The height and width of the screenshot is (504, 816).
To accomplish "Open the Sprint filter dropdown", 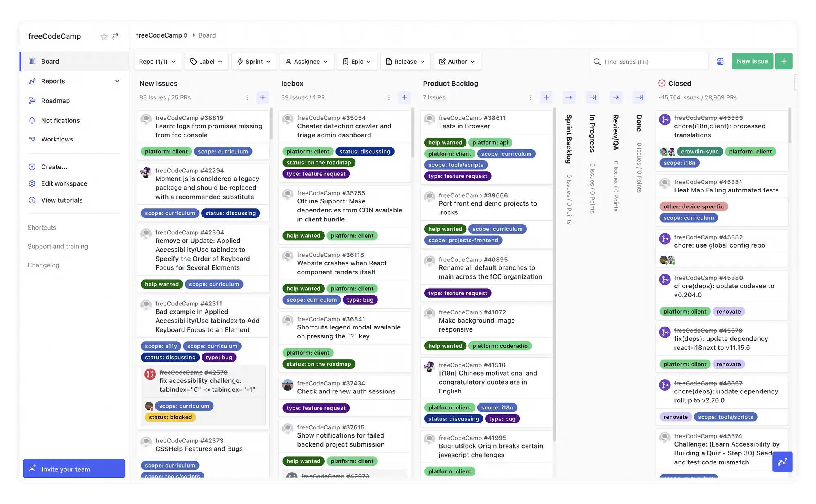I will (254, 62).
